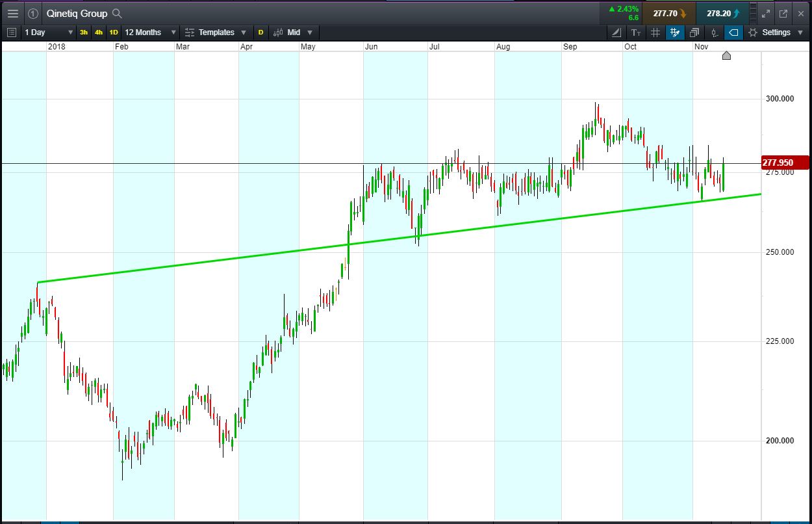The height and width of the screenshot is (524, 812).
Task: Toggle the price label tag display
Action: tap(733, 32)
